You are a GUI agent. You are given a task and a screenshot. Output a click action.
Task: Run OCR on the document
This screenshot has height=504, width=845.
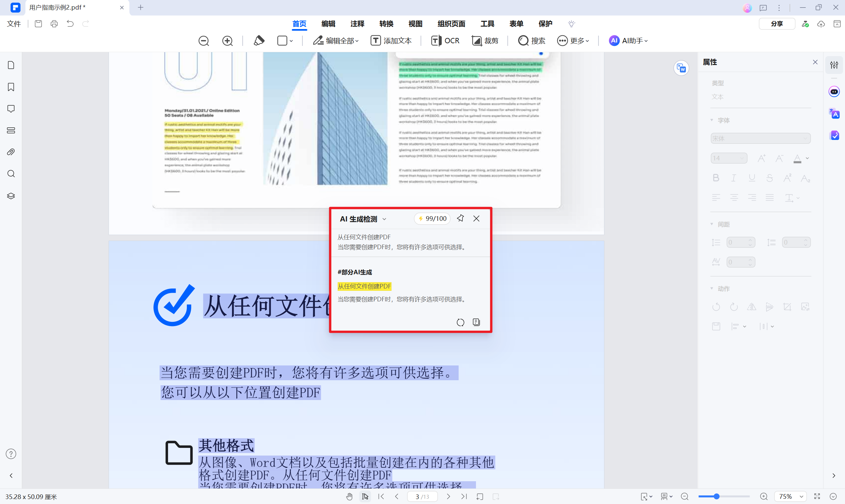(x=445, y=40)
